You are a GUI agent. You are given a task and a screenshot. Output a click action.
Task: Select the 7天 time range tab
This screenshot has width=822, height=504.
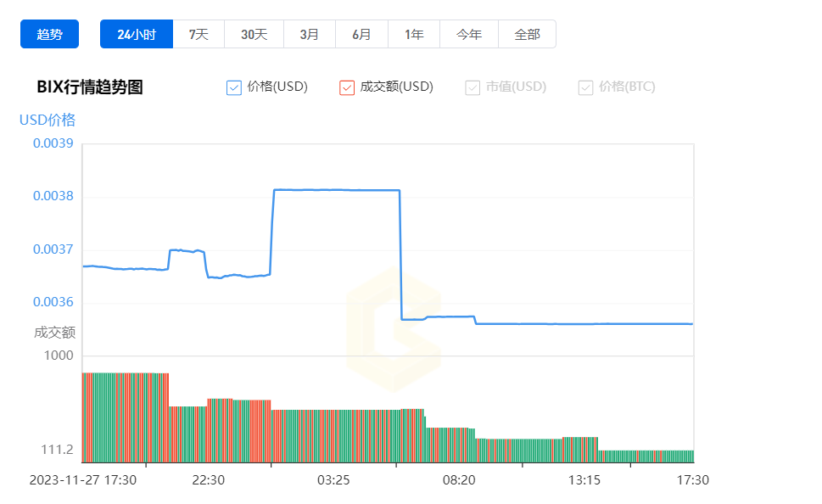click(198, 34)
